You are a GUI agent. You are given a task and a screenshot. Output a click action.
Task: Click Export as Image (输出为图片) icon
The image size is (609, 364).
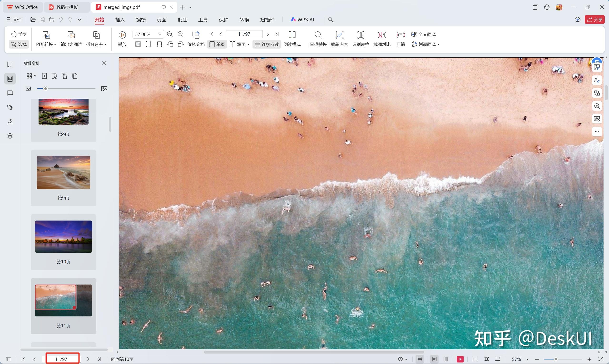coord(71,35)
